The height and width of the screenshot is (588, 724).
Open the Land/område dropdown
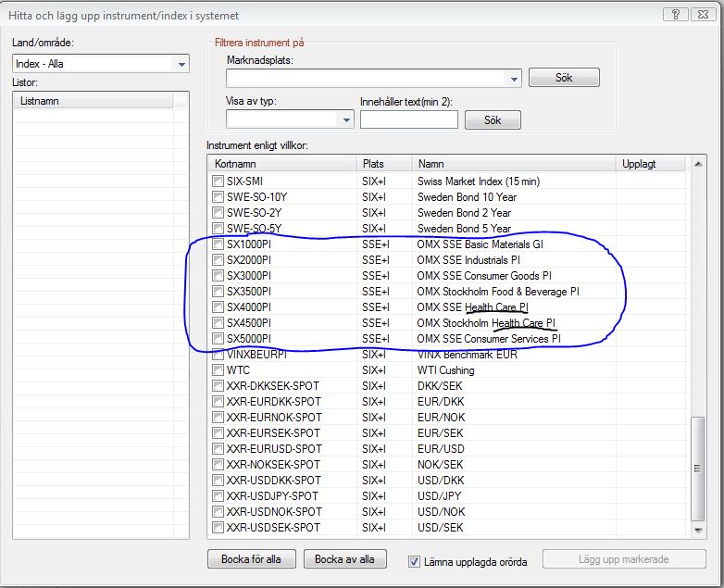point(181,64)
